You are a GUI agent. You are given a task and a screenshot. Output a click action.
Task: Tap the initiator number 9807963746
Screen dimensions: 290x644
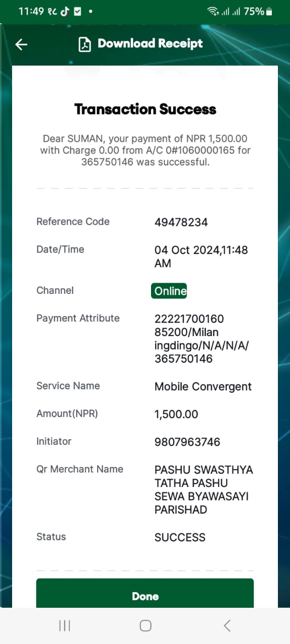tap(187, 442)
